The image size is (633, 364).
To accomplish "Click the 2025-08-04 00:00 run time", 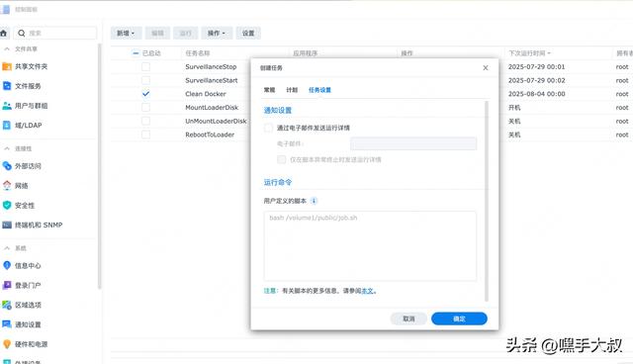I will coord(536,94).
